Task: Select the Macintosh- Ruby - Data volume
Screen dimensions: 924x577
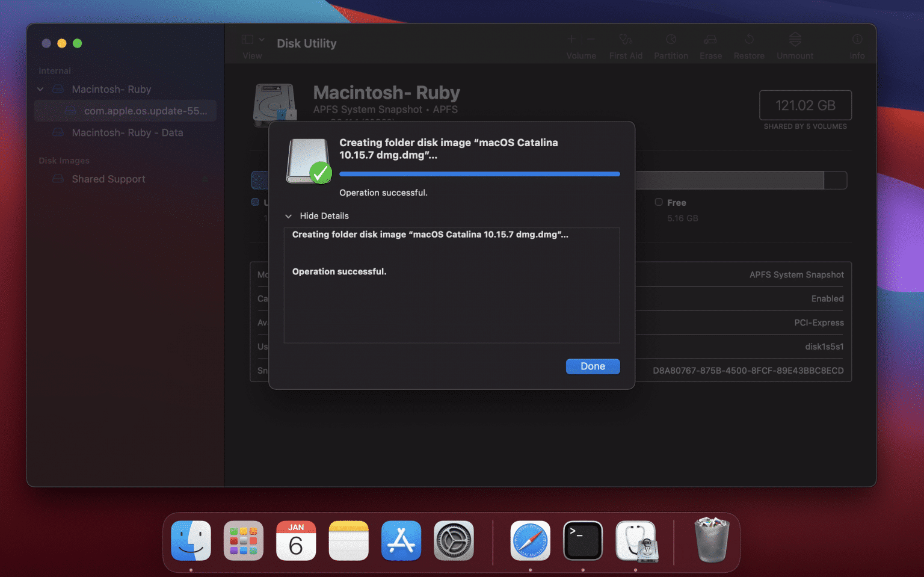Action: (x=128, y=132)
